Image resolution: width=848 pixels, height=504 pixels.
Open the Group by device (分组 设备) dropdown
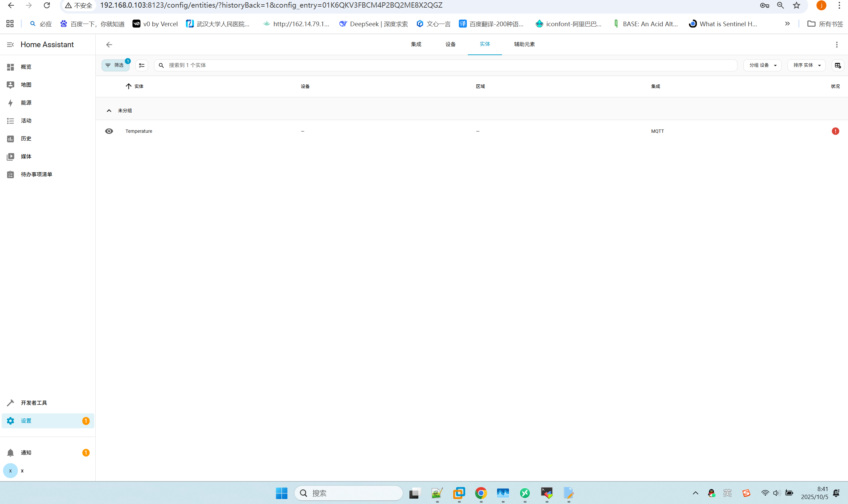click(x=762, y=65)
